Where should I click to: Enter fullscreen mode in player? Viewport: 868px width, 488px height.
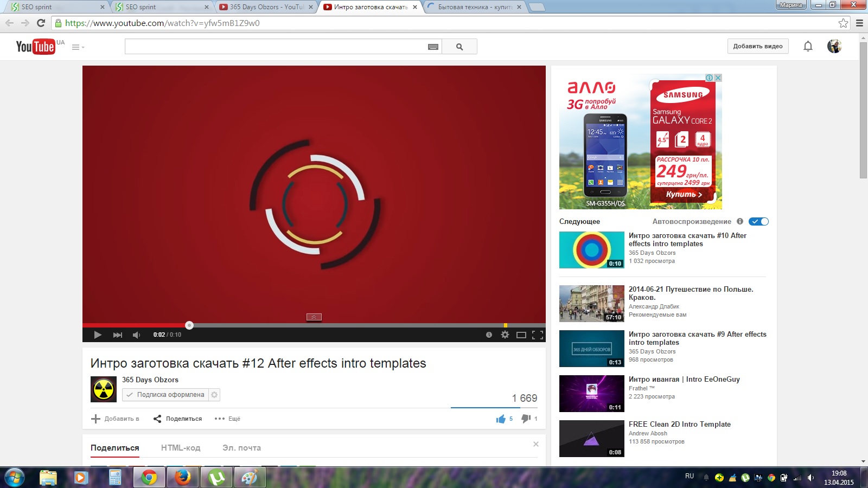click(x=538, y=335)
